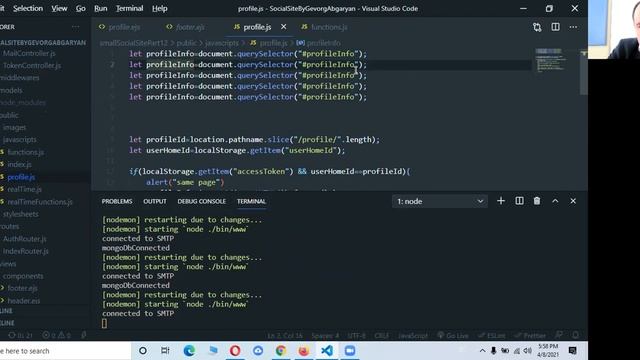Click the Windows taskbar search box
This screenshot has height=360, width=640.
(x=65, y=351)
